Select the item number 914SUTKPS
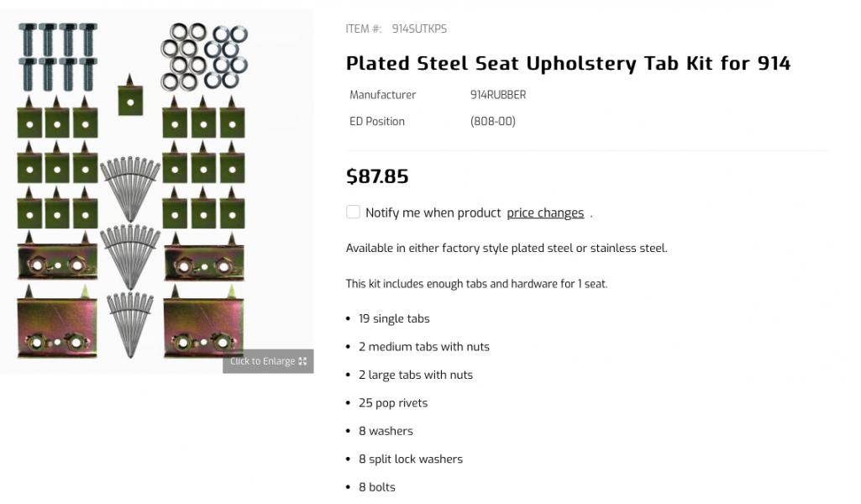This screenshot has width=861, height=504. (419, 29)
